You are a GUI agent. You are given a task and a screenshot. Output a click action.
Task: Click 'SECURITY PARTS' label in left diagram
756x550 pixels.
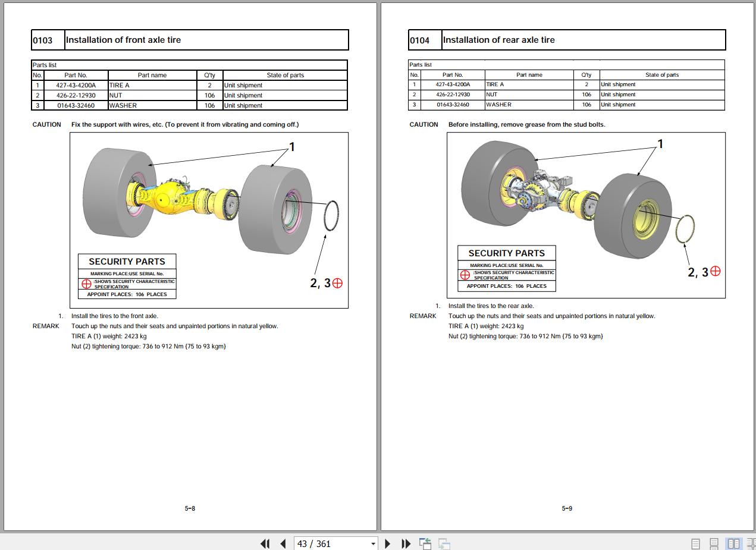(x=127, y=262)
